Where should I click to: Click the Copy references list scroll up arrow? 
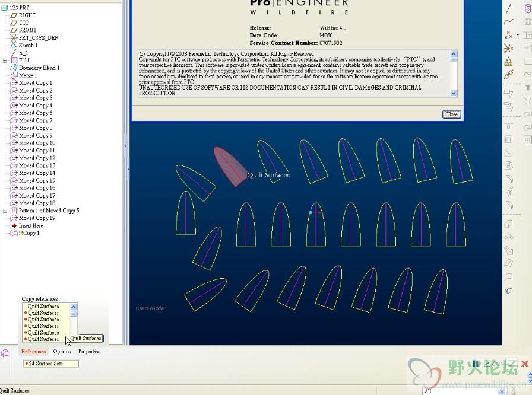[x=73, y=307]
